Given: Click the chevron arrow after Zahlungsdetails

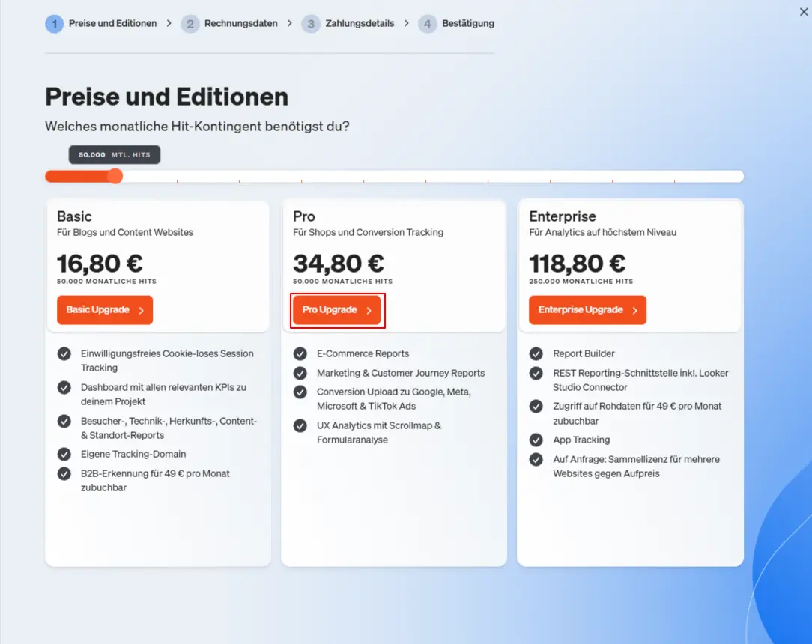Looking at the screenshot, I should [x=407, y=24].
